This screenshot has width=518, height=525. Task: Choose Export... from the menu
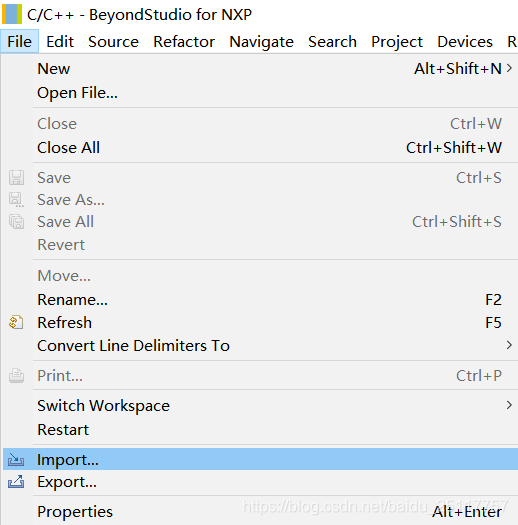pos(259,482)
